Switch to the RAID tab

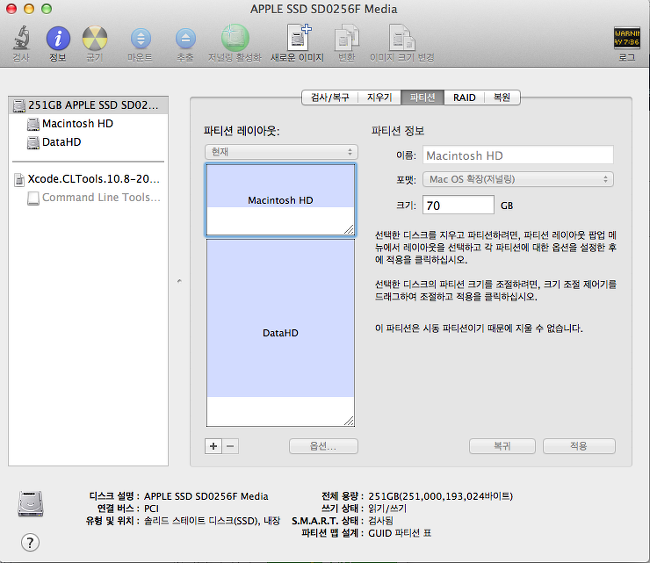pyautogui.click(x=464, y=98)
